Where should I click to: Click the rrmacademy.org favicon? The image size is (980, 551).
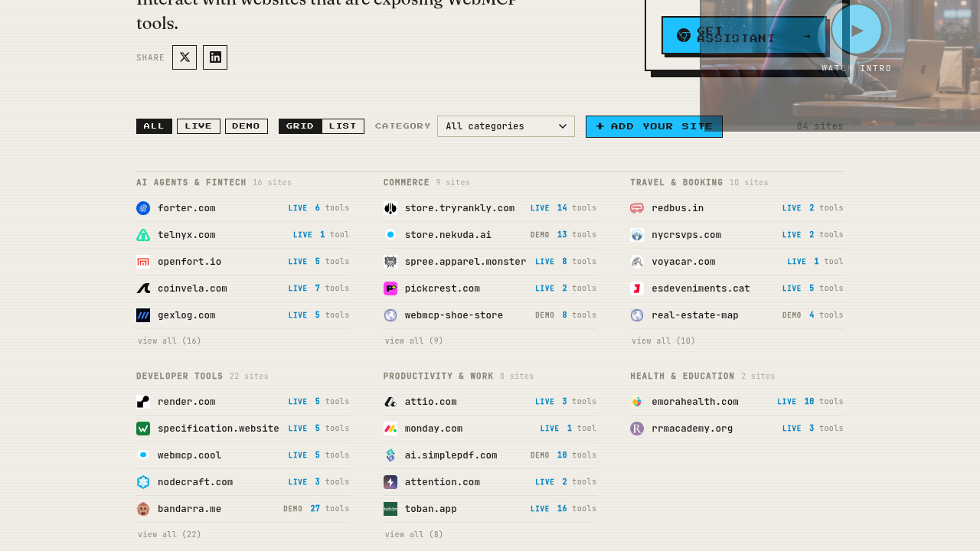(x=637, y=429)
